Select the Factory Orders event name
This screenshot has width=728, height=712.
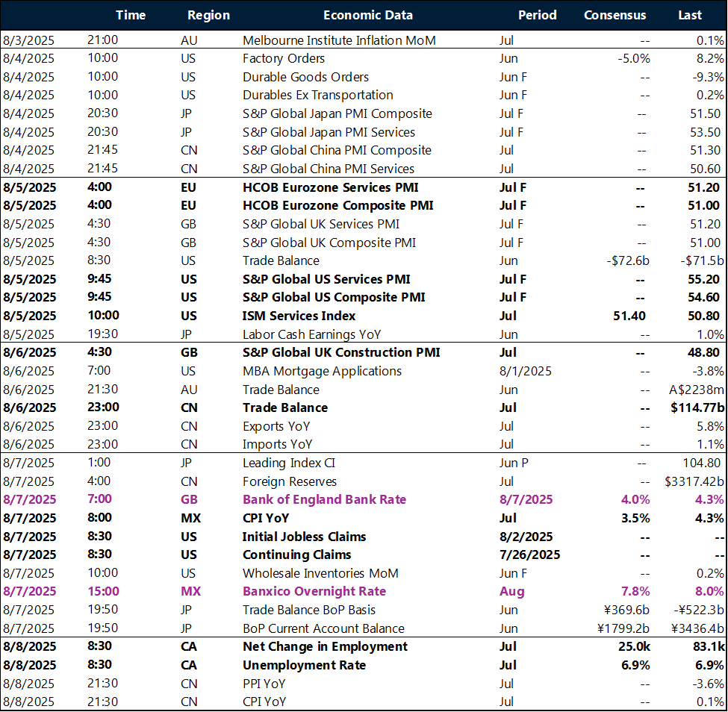(283, 58)
